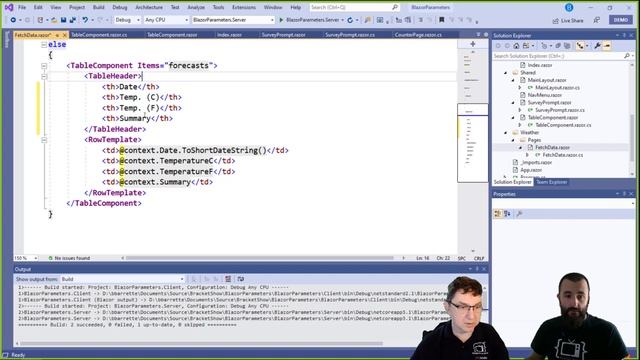Click the Solution Explorer vertical scrollbar
Viewport: 640px width, 360px height.
[x=632, y=137]
